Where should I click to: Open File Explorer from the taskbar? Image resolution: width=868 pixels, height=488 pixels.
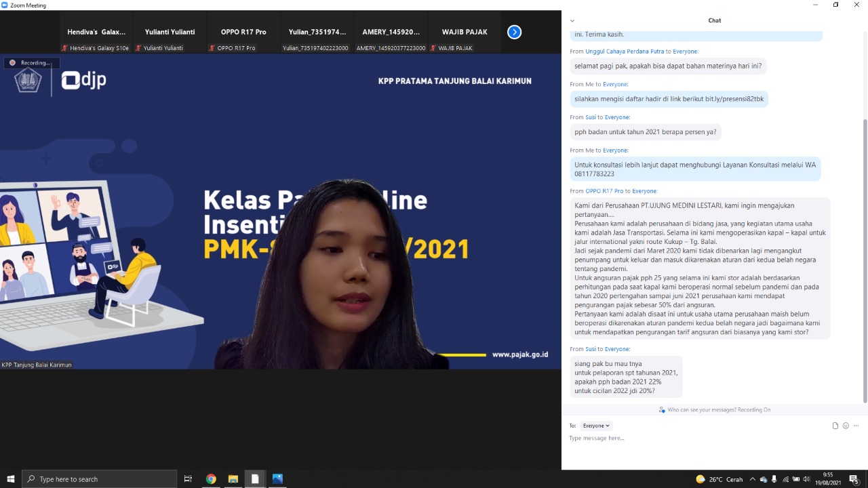pyautogui.click(x=233, y=479)
